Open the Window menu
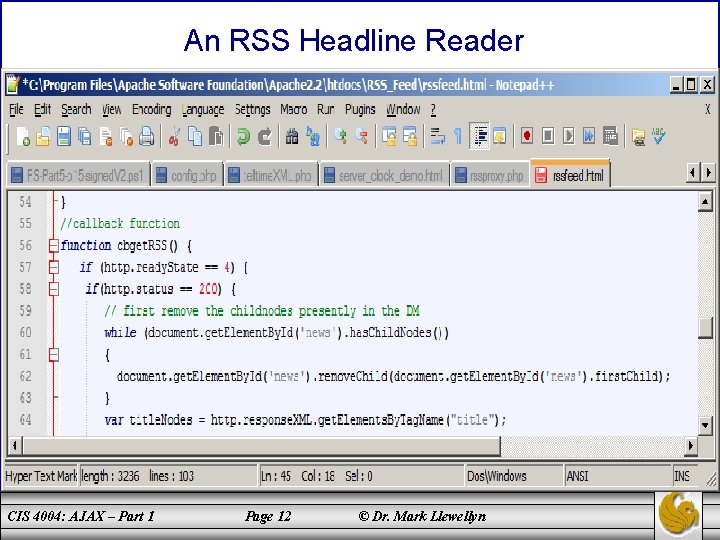 coord(403,109)
